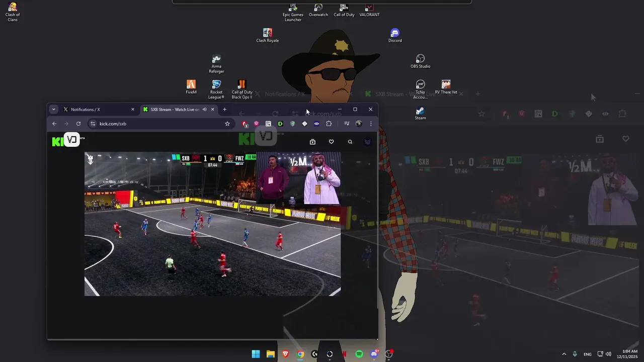Open Kick following heart icon
Image resolution: width=644 pixels, height=362 pixels.
[331, 142]
